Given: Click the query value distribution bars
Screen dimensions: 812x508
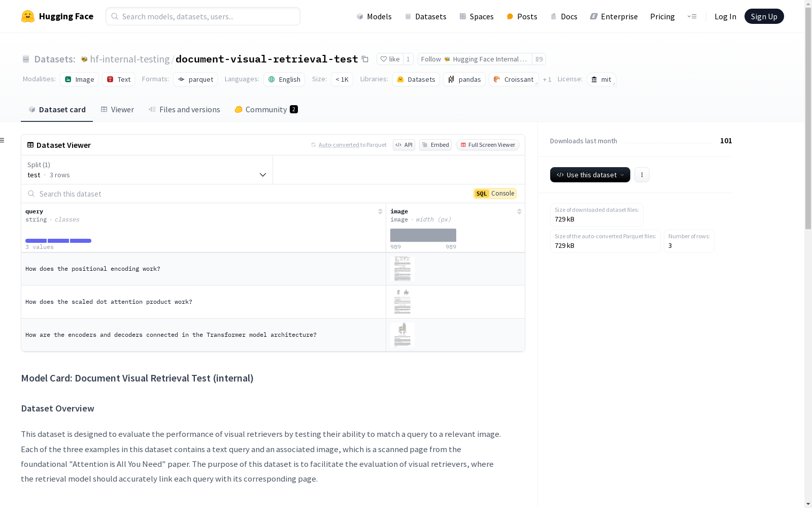Looking at the screenshot, I should [58, 241].
